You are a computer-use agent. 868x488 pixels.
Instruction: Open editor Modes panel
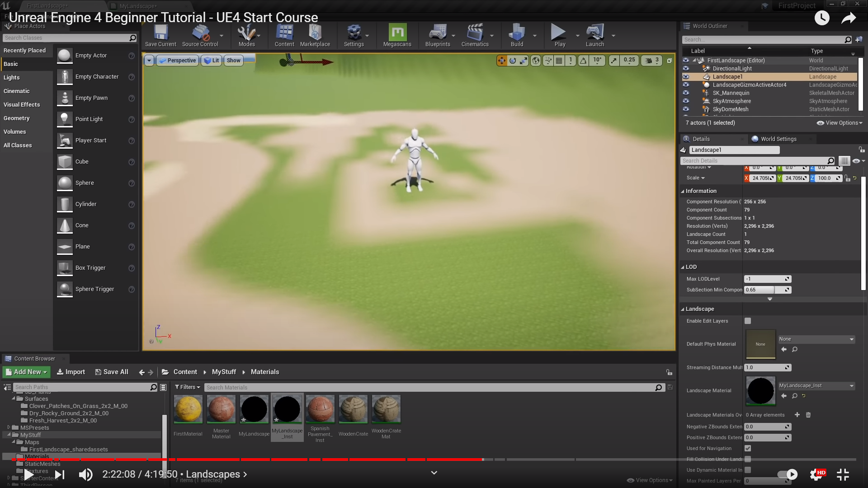pos(246,35)
